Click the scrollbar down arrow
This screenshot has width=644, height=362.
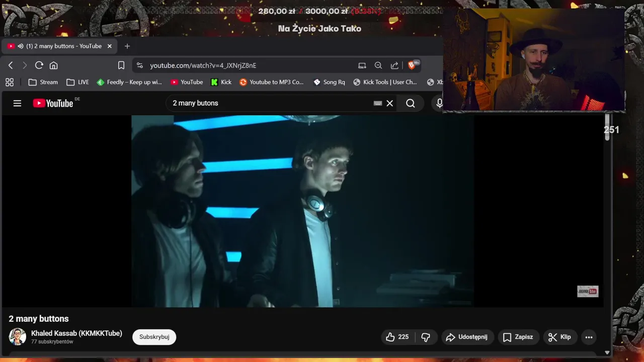607,352
